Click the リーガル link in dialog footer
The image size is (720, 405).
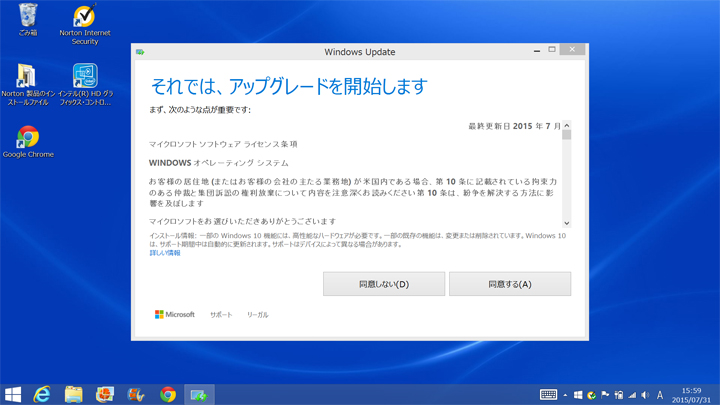pyautogui.click(x=257, y=315)
